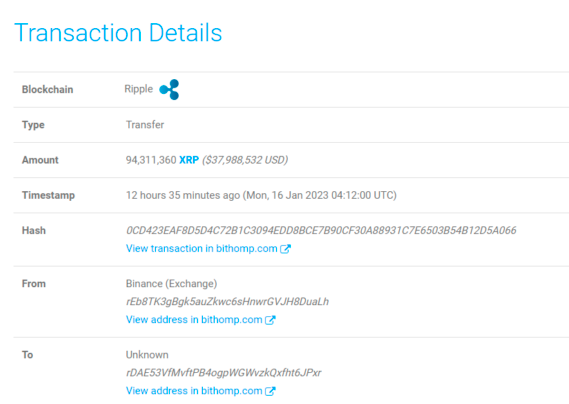Open View transaction in bithomp.com link
This screenshot has height=404, width=569.
click(201, 249)
